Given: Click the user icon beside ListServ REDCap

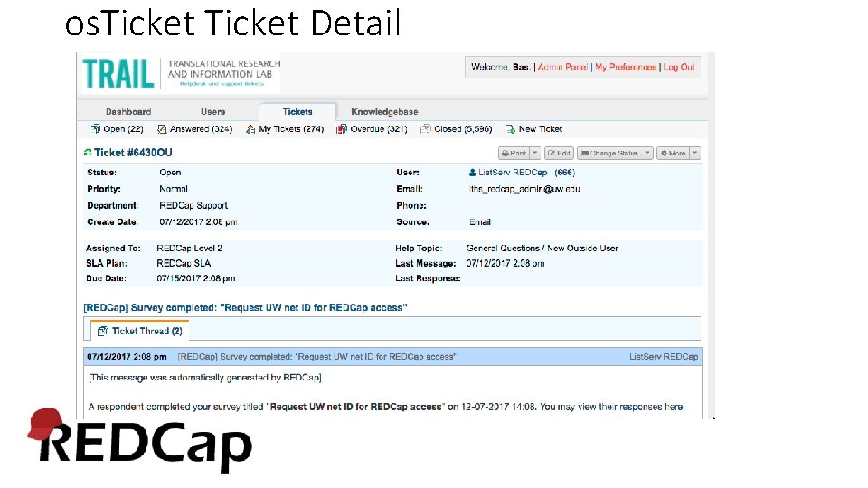Looking at the screenshot, I should pos(472,173).
